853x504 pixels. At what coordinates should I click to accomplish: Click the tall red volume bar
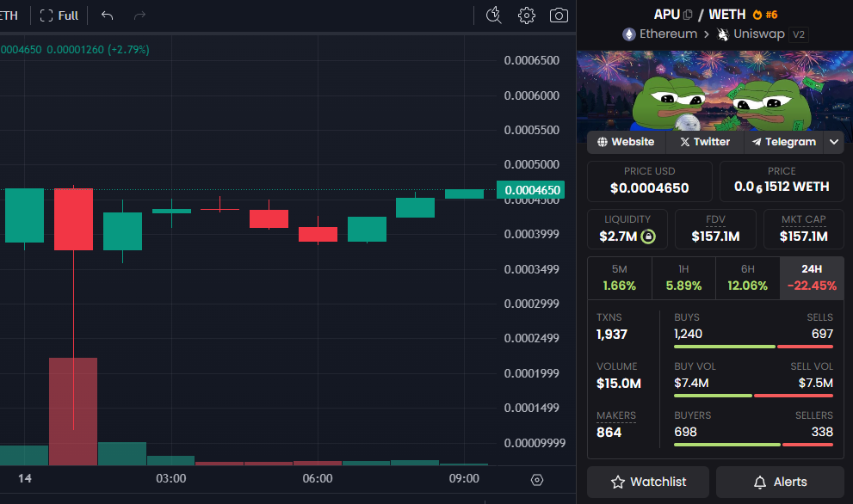[x=73, y=411]
